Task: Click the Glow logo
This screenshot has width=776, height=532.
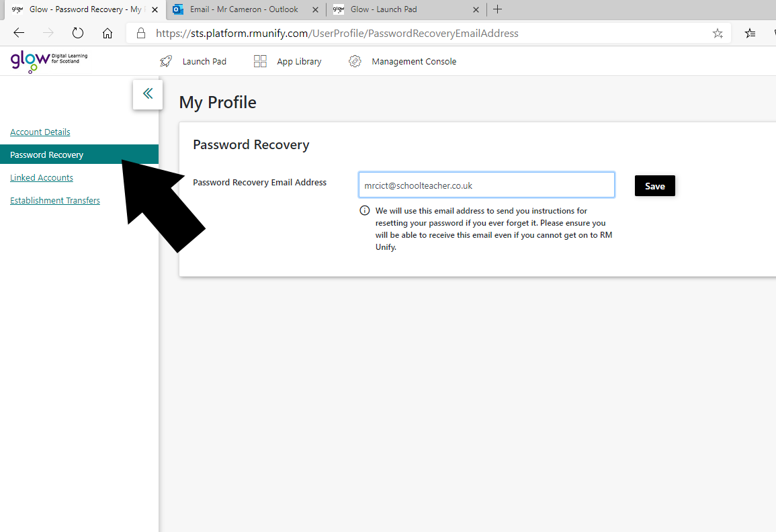Action: coord(48,61)
